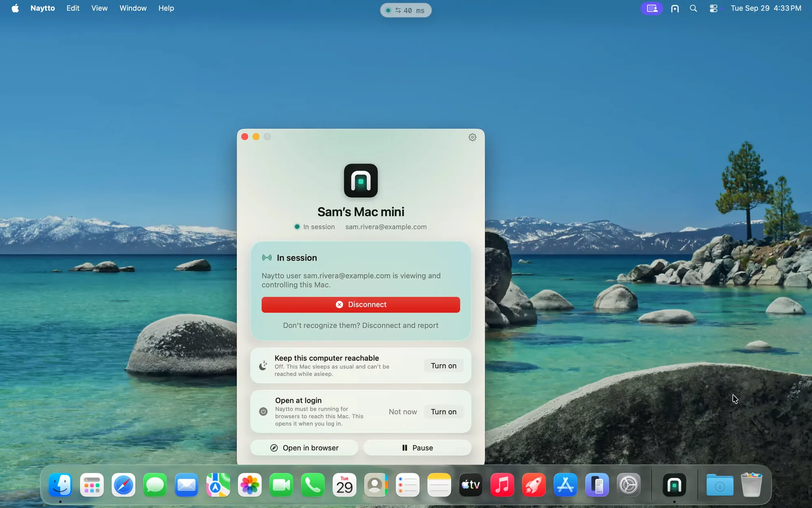Click the 40 ms latency indicator pill
The width and height of the screenshot is (812, 508).
coord(406,10)
